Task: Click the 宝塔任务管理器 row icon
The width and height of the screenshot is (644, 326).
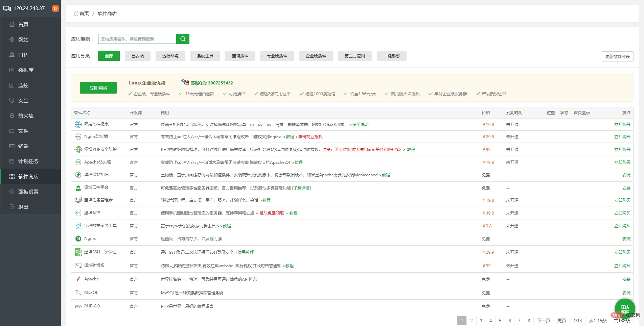Action: (x=78, y=200)
